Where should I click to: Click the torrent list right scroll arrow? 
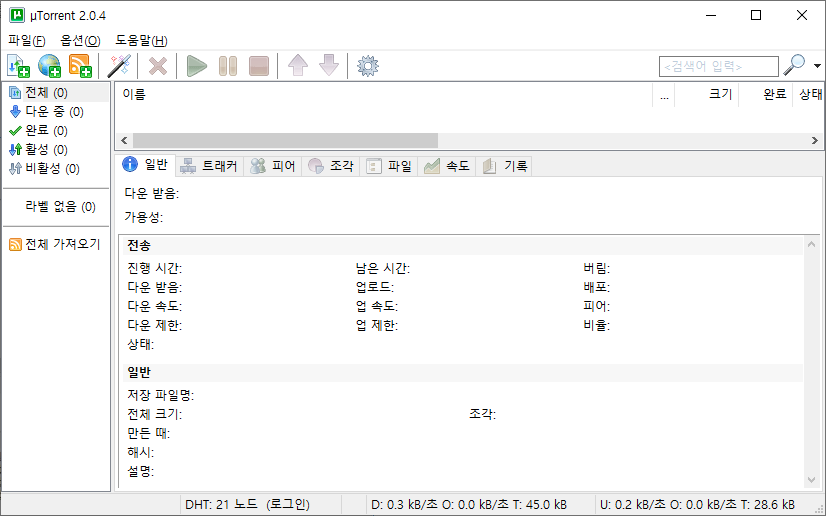(814, 141)
